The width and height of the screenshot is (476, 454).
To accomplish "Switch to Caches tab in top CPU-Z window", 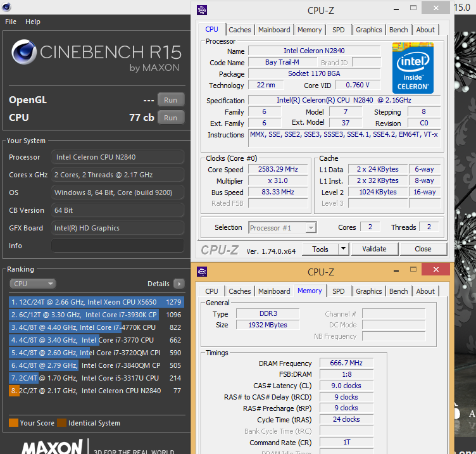I will click(x=240, y=30).
